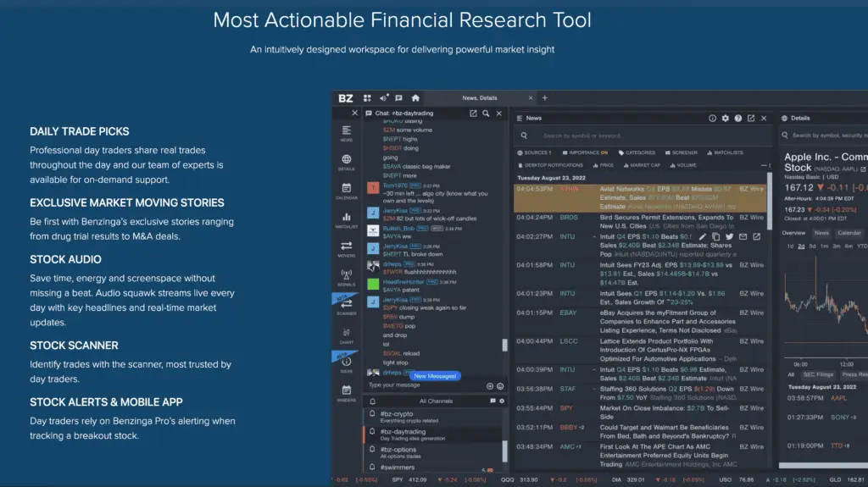Switch to Overview tab in Details

coord(793,233)
